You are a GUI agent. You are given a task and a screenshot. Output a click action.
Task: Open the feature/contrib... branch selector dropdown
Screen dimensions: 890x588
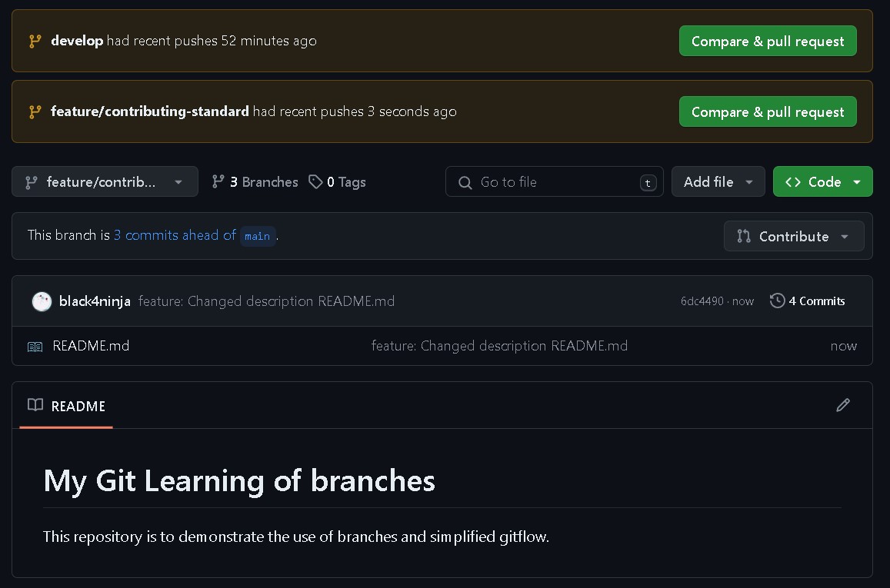coord(105,182)
